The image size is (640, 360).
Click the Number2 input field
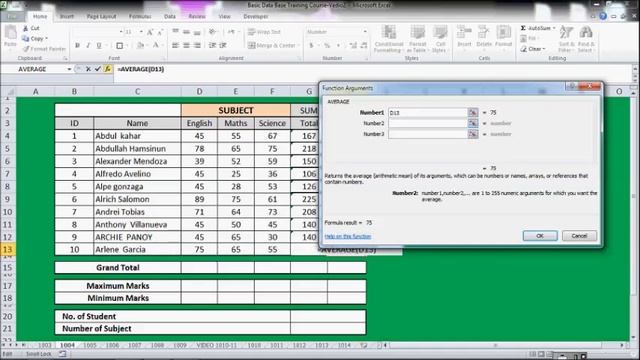pos(427,123)
